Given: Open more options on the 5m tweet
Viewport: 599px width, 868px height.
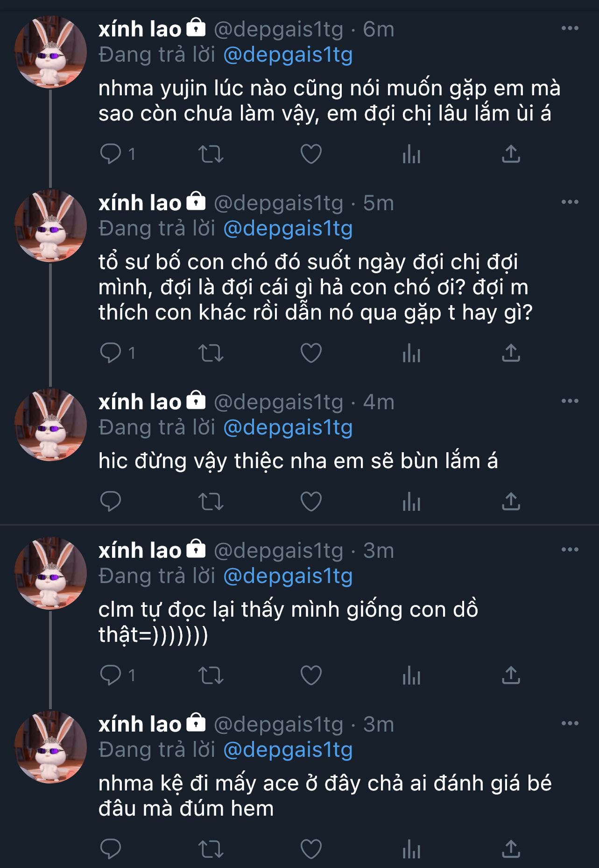Looking at the screenshot, I should tap(570, 202).
